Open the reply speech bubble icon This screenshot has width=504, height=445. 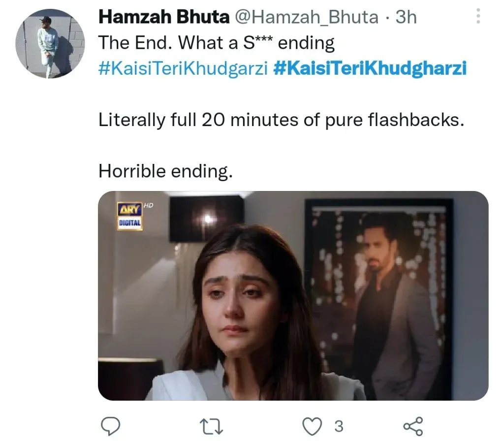(111, 426)
